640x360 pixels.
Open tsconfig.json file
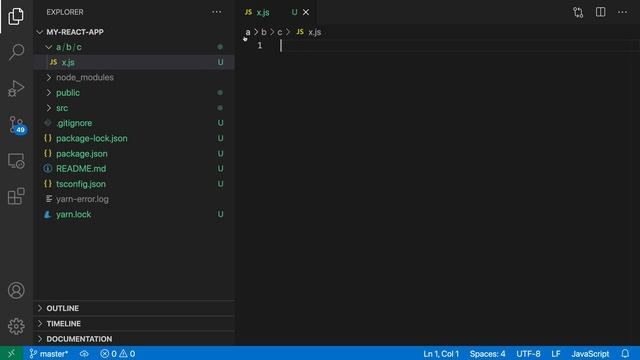(x=134, y=184)
